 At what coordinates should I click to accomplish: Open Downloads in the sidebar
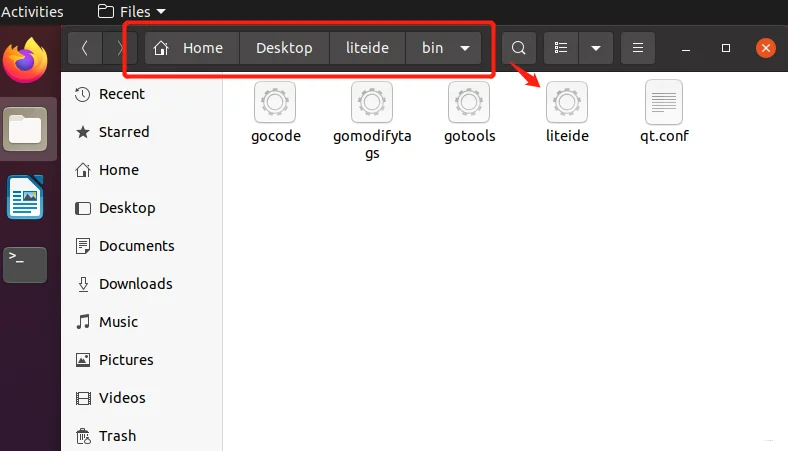tap(142, 284)
